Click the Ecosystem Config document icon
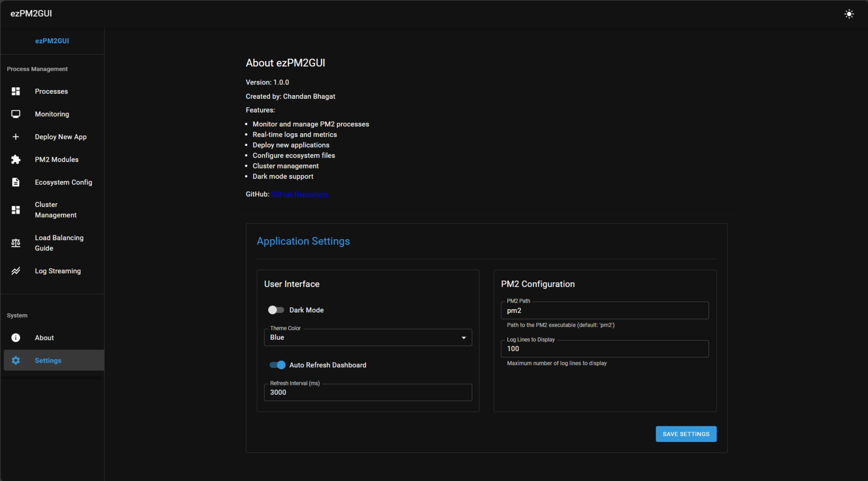Viewport: 868px width, 481px height. (16, 182)
